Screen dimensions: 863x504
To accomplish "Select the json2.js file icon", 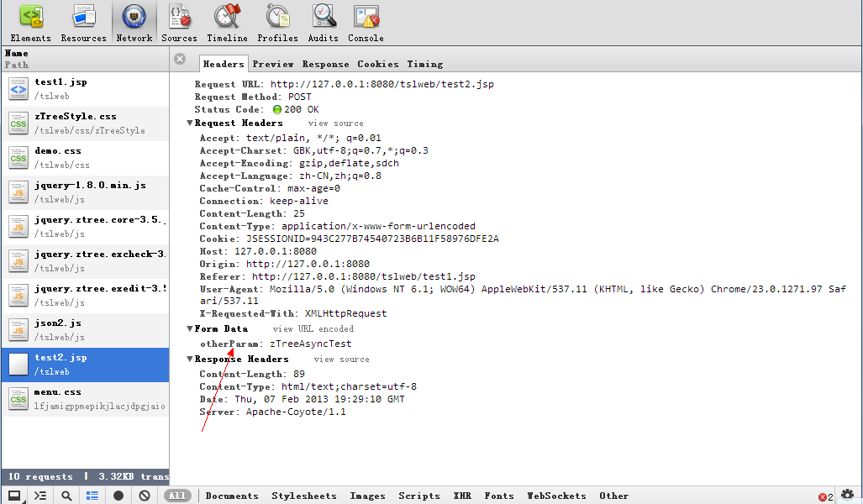I will pyautogui.click(x=18, y=330).
